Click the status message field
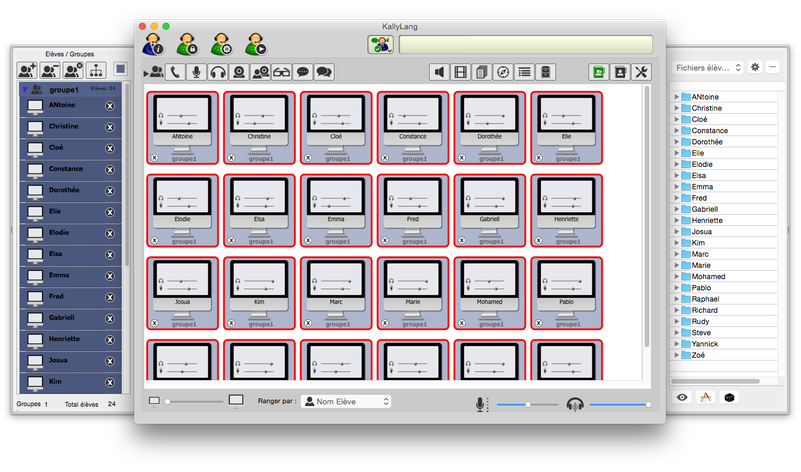The height and width of the screenshot is (472, 801). point(526,44)
